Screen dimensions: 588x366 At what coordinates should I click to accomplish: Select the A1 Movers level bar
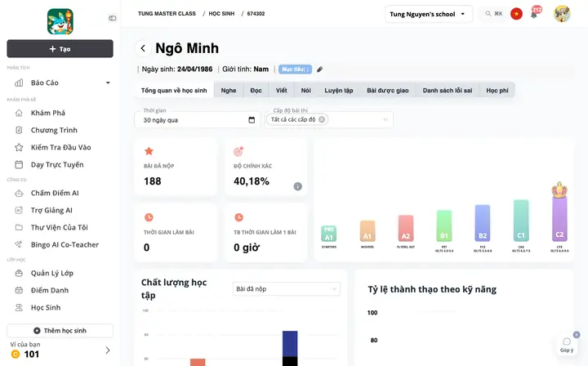point(367,230)
